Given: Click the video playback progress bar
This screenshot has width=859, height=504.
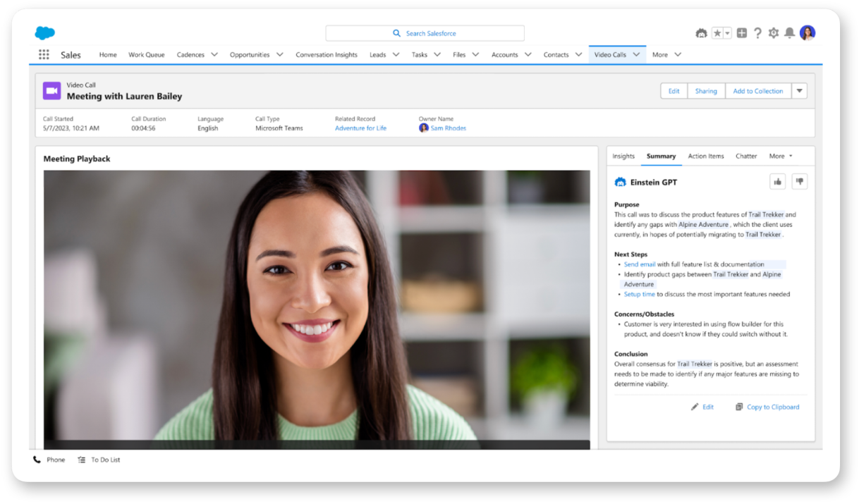Looking at the screenshot, I should (316, 444).
